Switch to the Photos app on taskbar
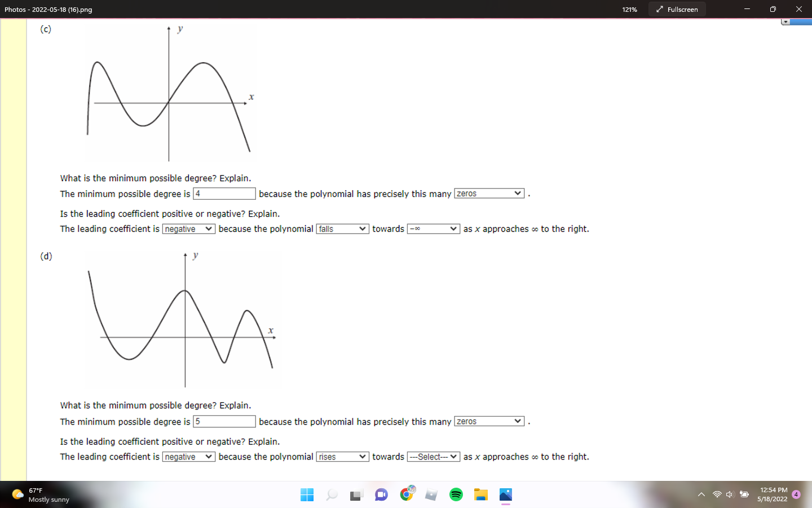The height and width of the screenshot is (508, 812). pyautogui.click(x=505, y=495)
